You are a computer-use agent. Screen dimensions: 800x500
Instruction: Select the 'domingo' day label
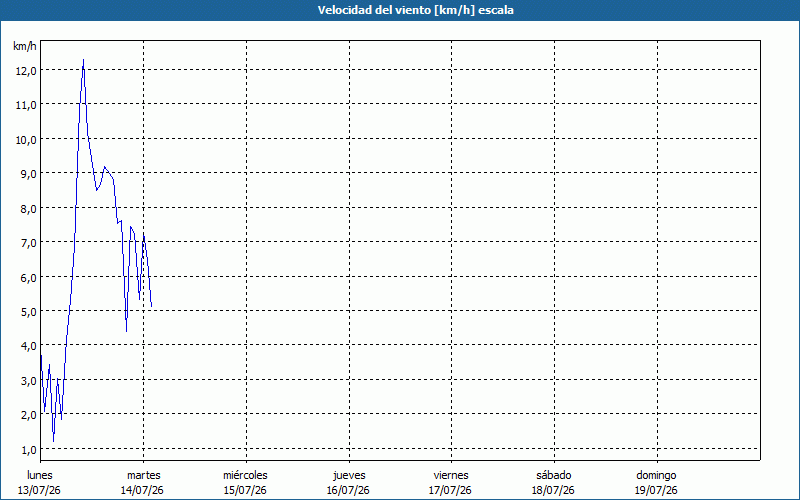(x=656, y=475)
